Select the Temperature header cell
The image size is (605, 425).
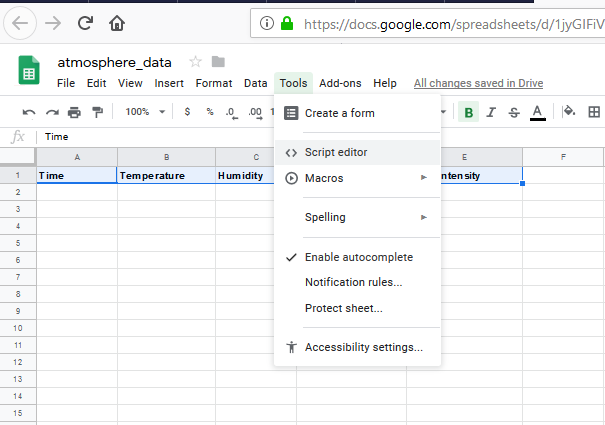[166, 176]
